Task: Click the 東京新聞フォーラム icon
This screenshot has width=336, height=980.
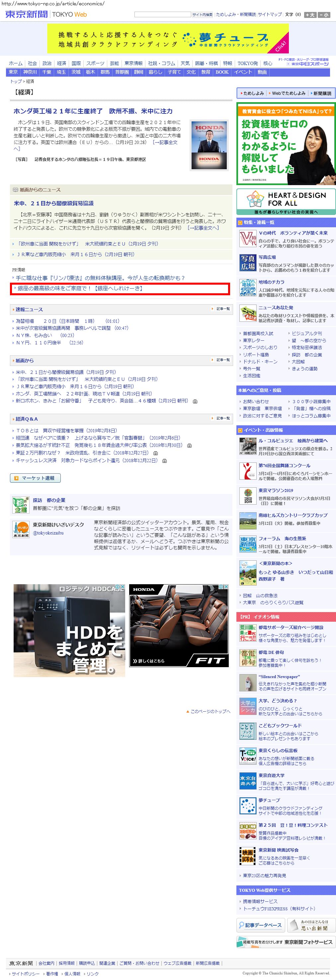Action: point(248,544)
